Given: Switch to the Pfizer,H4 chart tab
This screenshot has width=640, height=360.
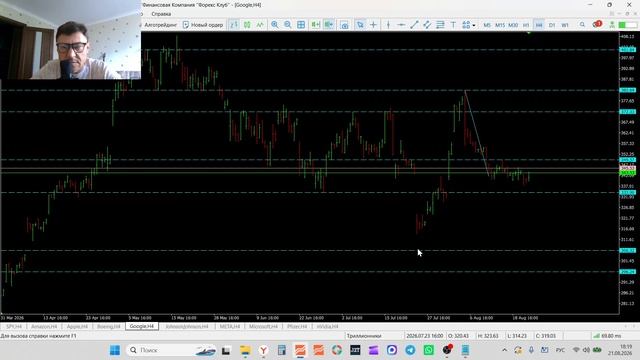Looking at the screenshot, I should (x=297, y=327).
